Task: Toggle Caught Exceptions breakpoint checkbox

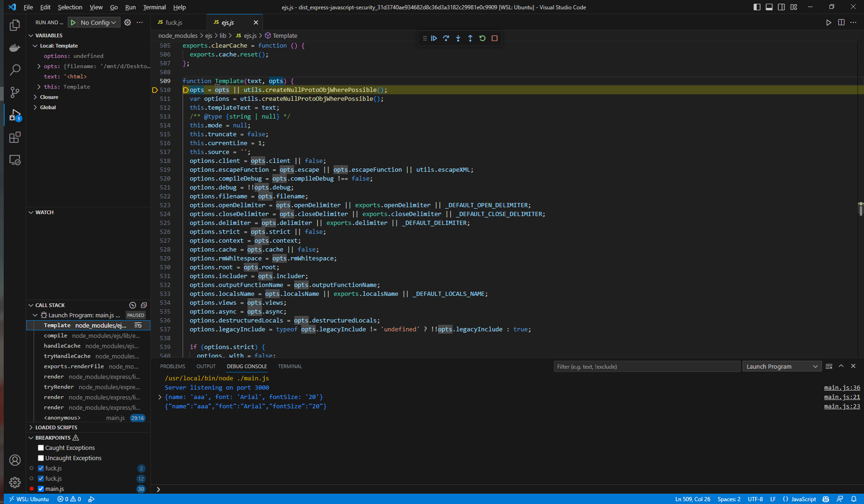Action: tap(41, 448)
